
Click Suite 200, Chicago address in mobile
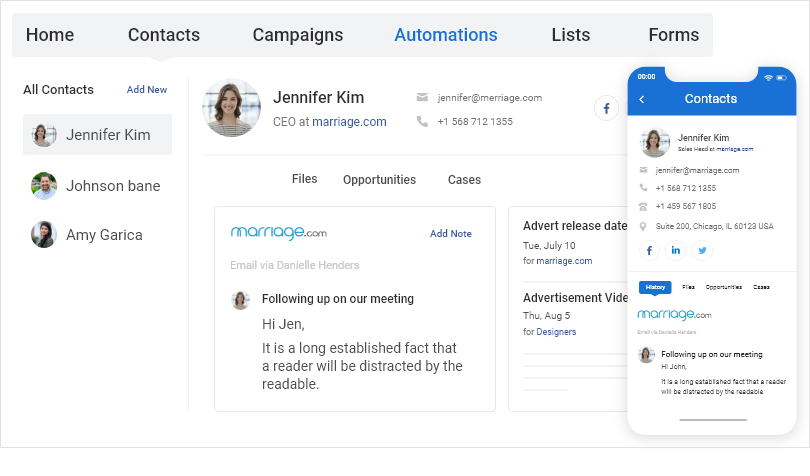(714, 226)
